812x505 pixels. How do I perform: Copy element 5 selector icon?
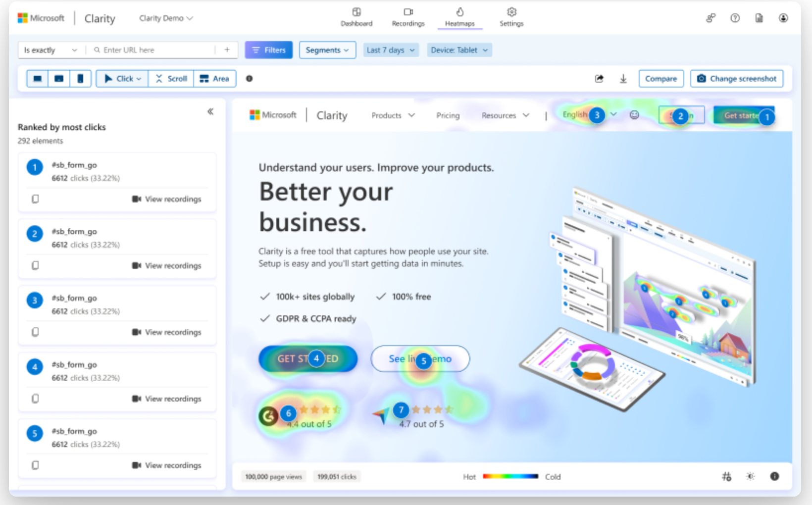pyautogui.click(x=35, y=465)
